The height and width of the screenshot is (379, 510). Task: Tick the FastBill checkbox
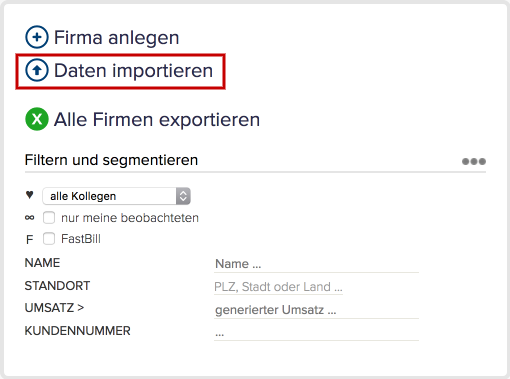click(x=49, y=239)
